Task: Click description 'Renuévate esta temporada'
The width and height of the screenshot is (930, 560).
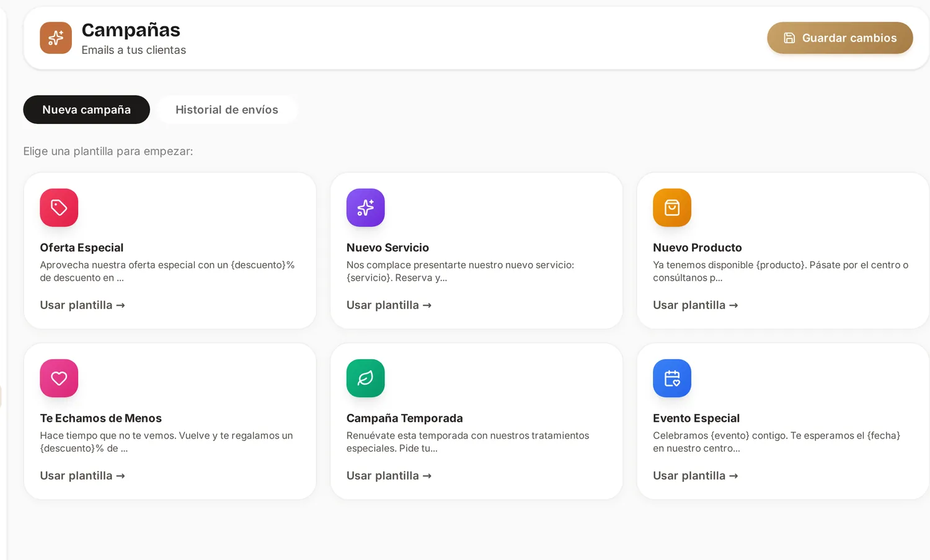Action: [x=467, y=442]
